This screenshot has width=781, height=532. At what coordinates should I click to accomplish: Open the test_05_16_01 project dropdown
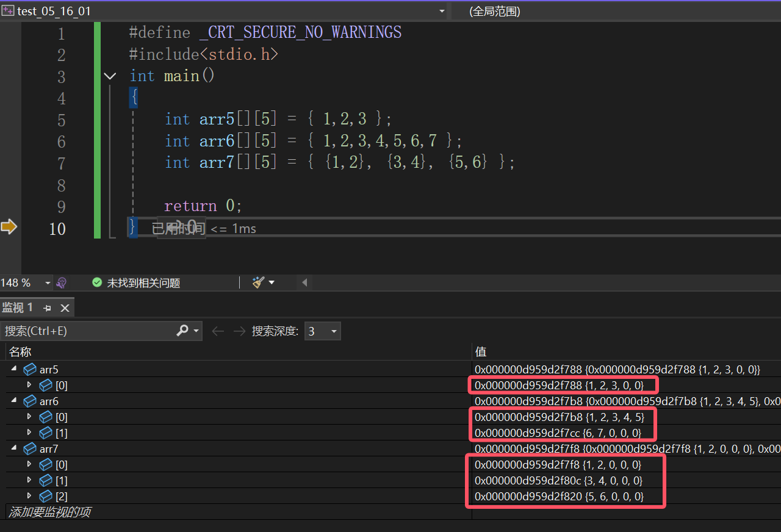pyautogui.click(x=442, y=11)
